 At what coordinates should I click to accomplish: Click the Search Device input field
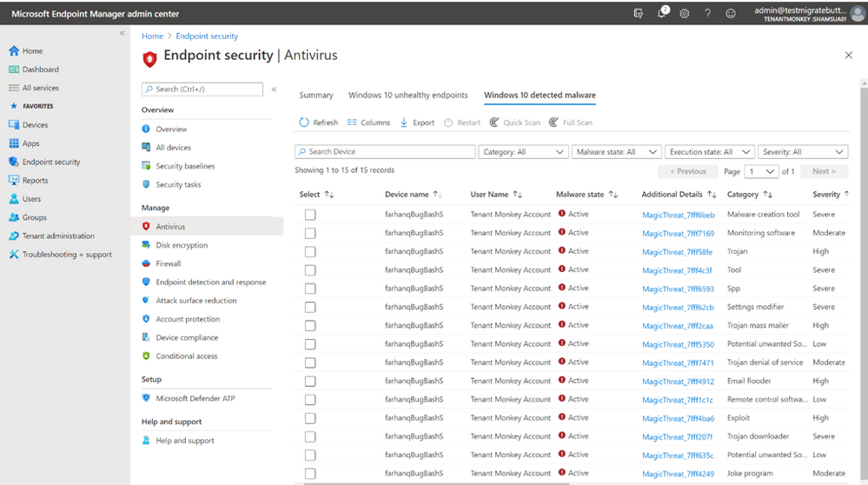(385, 152)
